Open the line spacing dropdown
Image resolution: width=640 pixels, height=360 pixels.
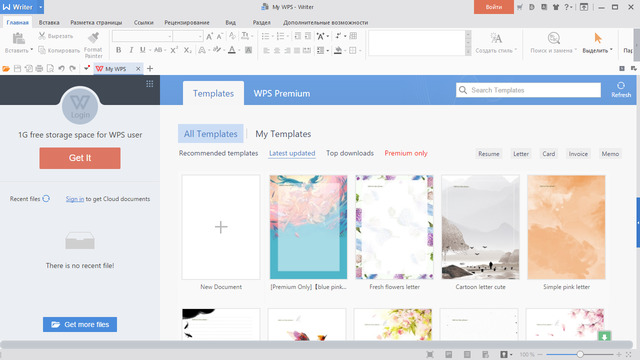pyautogui.click(x=328, y=50)
